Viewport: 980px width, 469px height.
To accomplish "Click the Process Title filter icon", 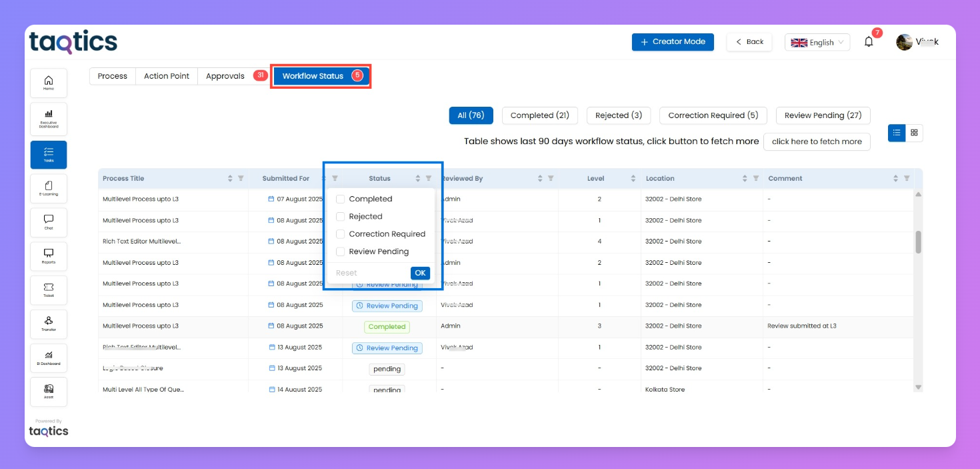I will tap(241, 179).
